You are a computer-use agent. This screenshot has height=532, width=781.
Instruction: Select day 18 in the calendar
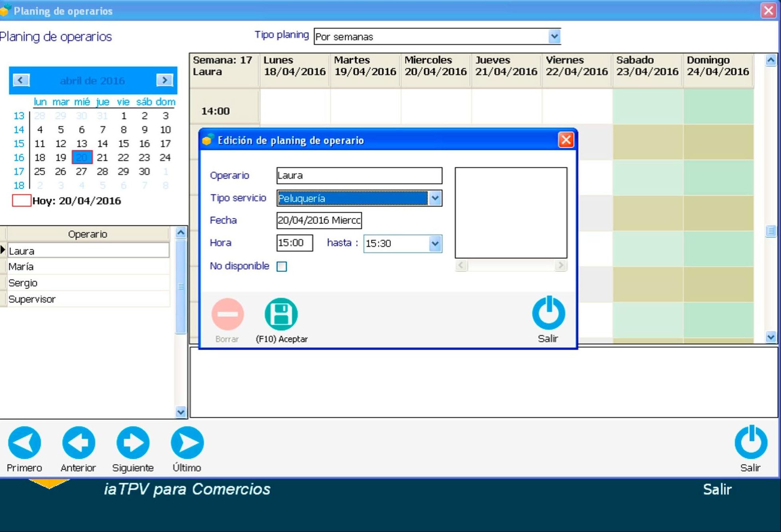coord(40,157)
